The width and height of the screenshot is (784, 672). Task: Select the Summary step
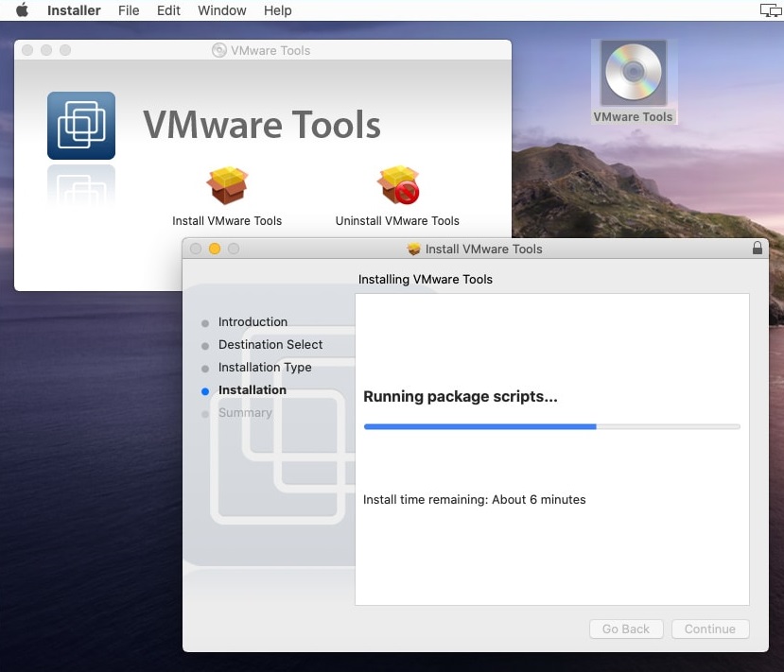245,412
